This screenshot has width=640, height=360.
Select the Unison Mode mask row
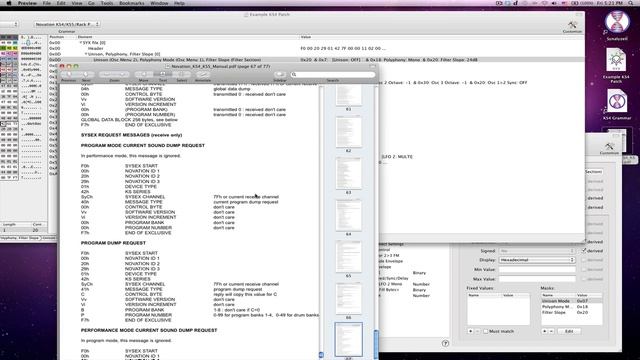(x=571, y=301)
